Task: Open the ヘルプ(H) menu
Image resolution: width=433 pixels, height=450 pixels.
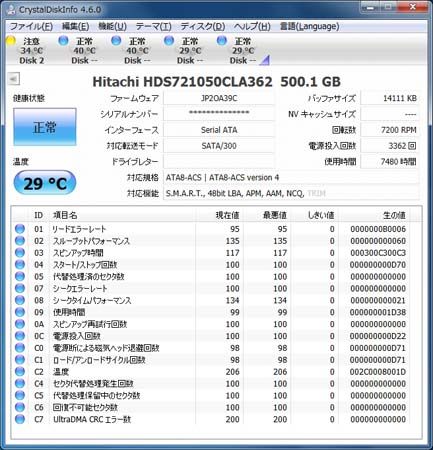Action: click(x=252, y=26)
